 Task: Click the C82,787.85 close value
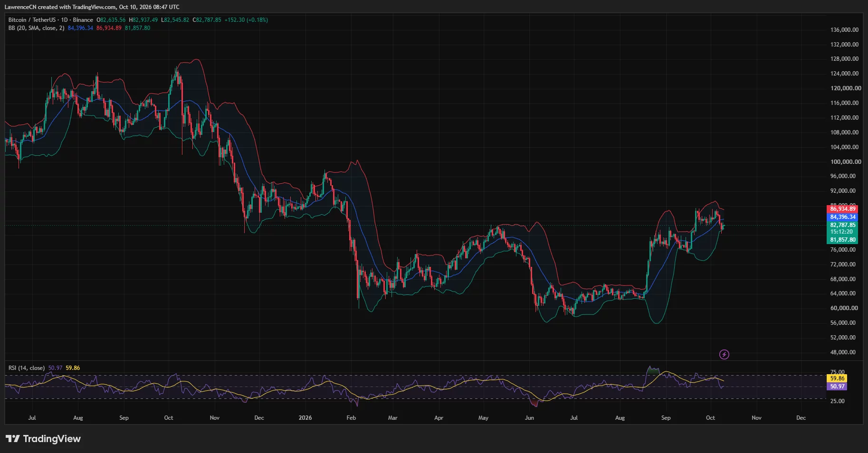point(207,20)
